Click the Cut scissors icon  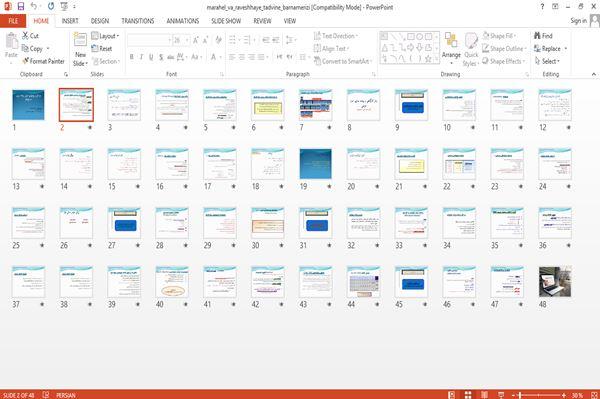coord(25,36)
